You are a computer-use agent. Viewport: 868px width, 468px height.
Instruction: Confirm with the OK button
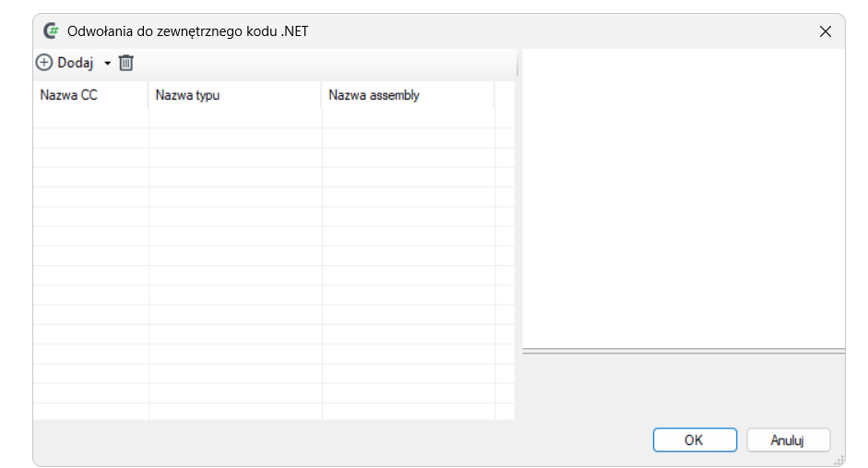[x=695, y=439]
